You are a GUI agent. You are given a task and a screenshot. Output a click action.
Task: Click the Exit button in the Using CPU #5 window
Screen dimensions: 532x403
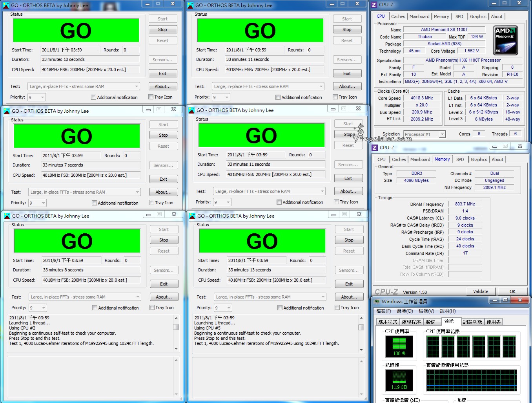click(349, 284)
